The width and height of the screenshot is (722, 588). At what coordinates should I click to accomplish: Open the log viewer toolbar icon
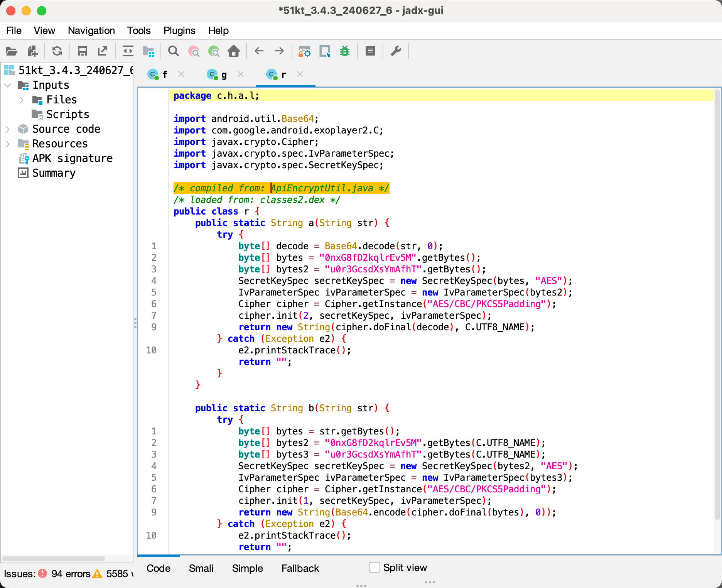pos(370,51)
